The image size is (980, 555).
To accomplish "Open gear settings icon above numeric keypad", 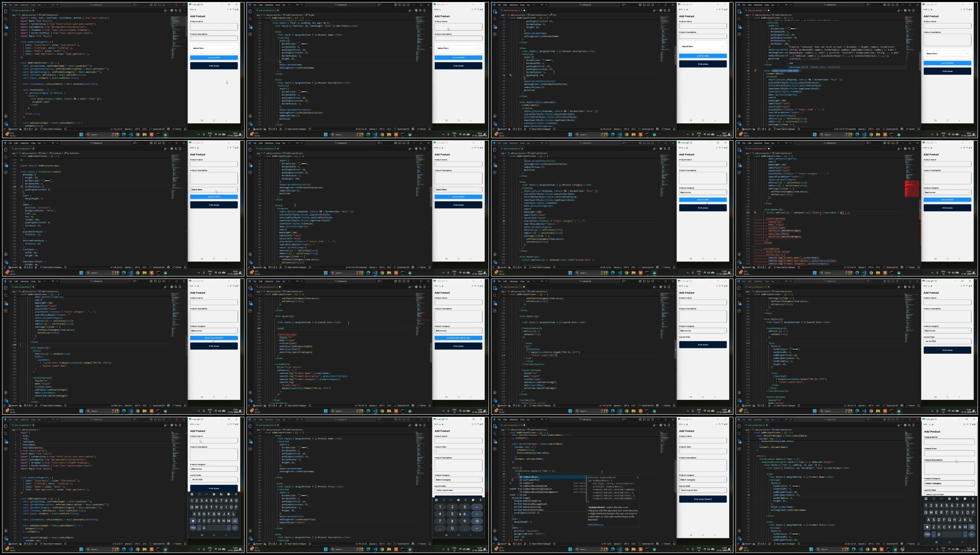I will (x=458, y=500).
